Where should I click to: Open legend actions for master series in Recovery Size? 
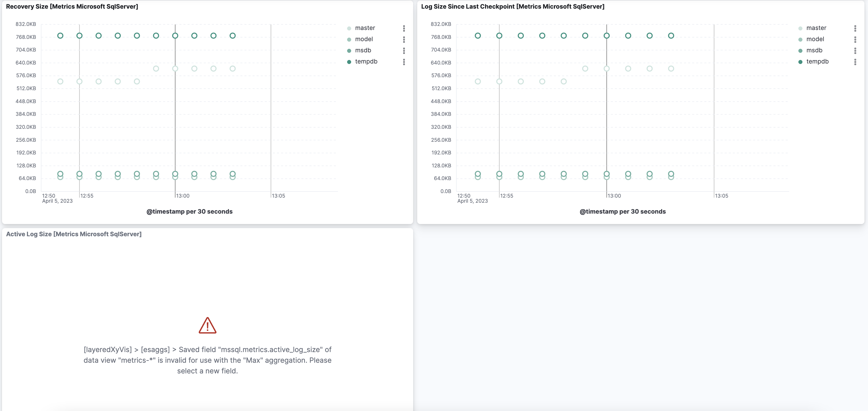click(404, 28)
